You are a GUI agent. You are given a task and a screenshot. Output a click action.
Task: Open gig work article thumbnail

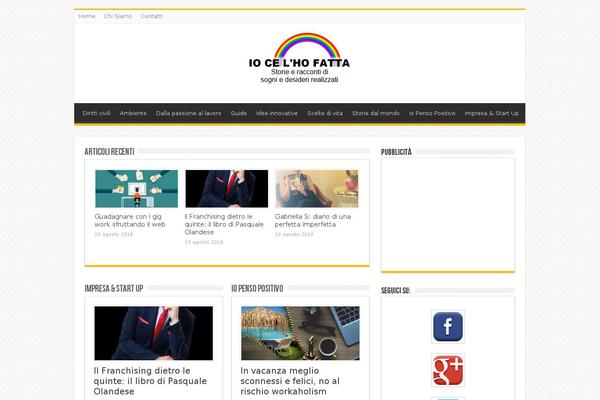tap(137, 189)
